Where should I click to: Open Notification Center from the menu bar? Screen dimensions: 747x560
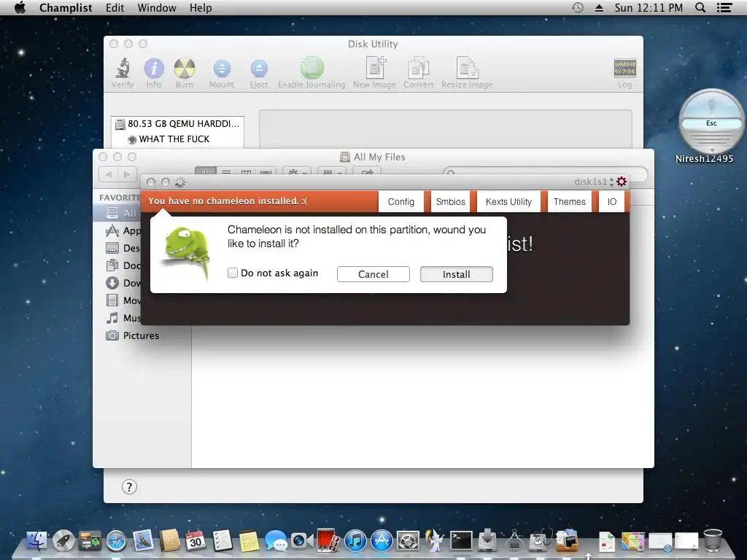click(724, 7)
